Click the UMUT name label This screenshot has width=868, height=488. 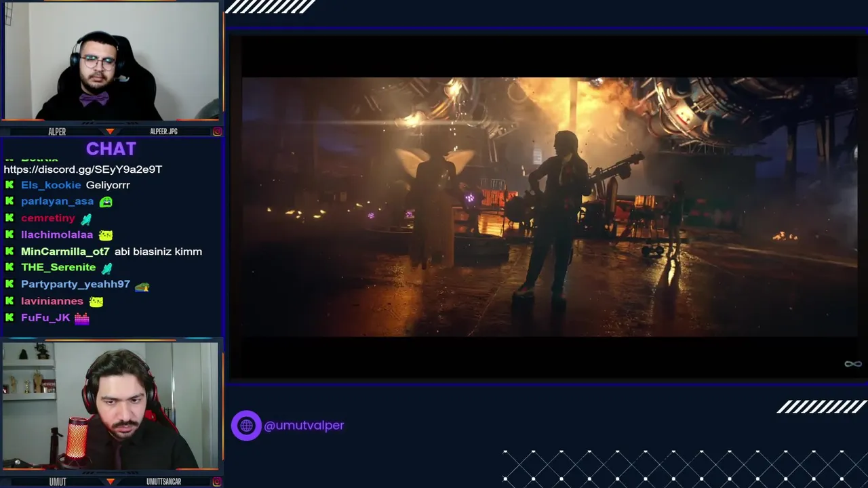tap(58, 482)
